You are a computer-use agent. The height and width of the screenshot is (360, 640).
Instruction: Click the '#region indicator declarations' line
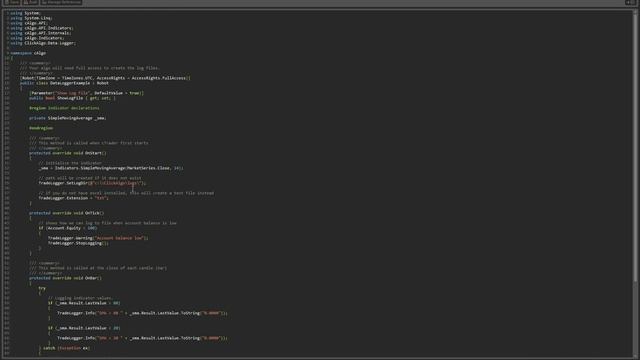click(64, 108)
